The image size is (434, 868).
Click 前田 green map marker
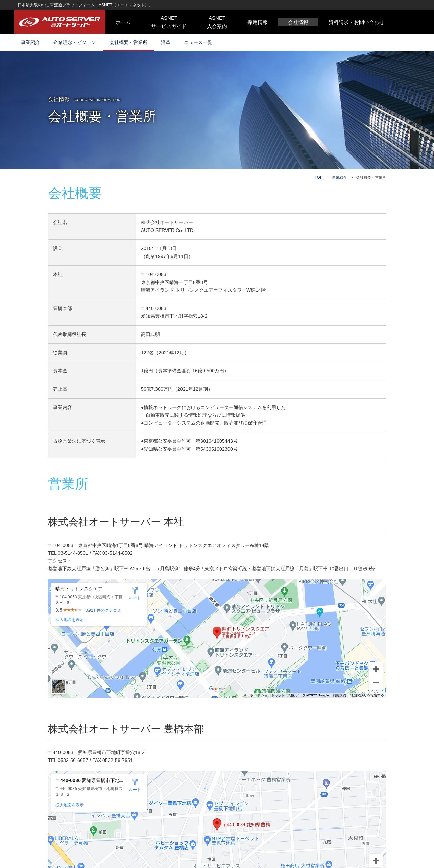[94, 830]
